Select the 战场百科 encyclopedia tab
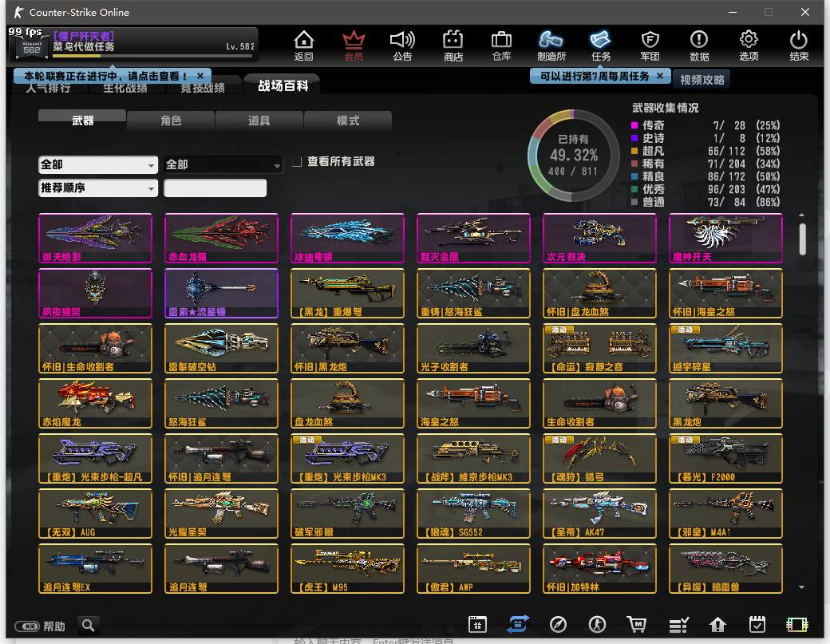830x644 pixels. pyautogui.click(x=283, y=85)
